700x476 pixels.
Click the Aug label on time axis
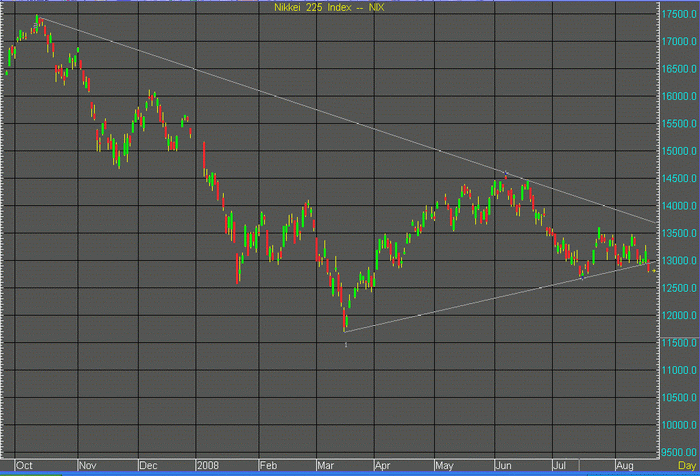[x=625, y=466]
